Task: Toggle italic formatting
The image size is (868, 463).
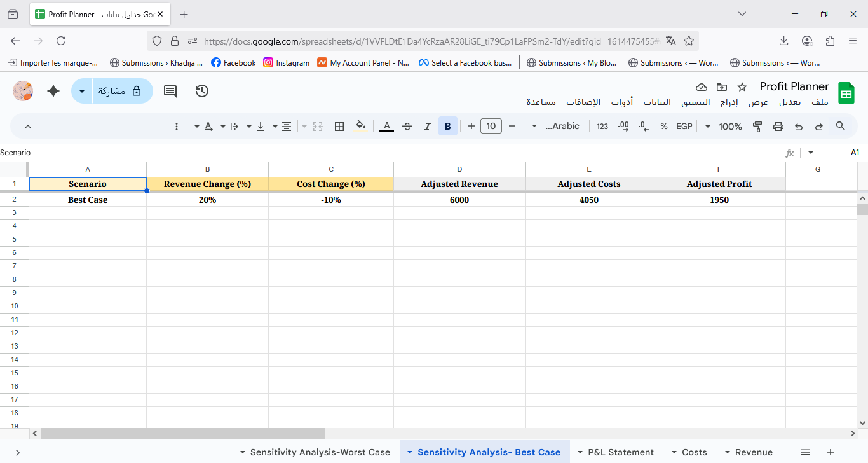Action: coord(428,127)
